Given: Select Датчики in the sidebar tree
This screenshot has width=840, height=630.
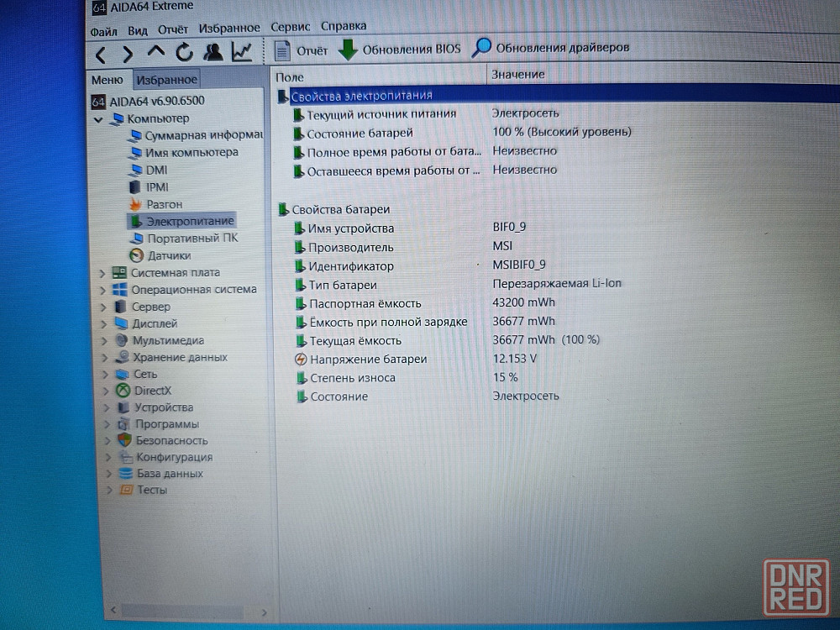Looking at the screenshot, I should coord(169,255).
